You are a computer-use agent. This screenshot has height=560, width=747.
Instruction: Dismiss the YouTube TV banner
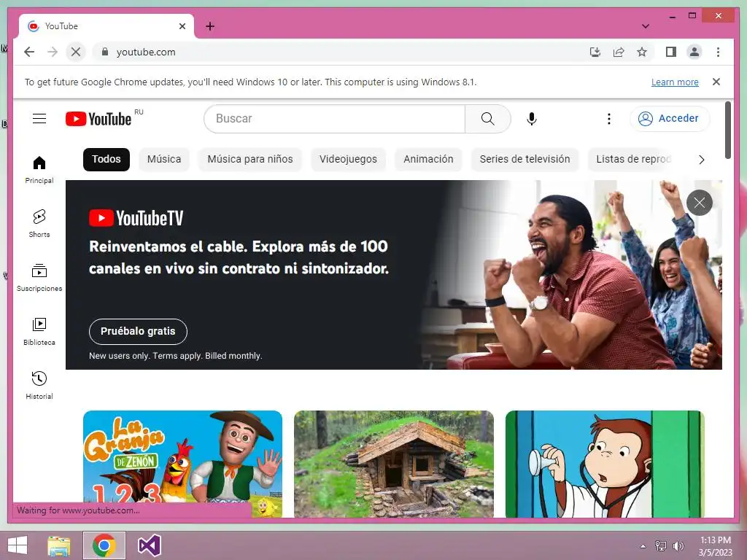pyautogui.click(x=700, y=203)
